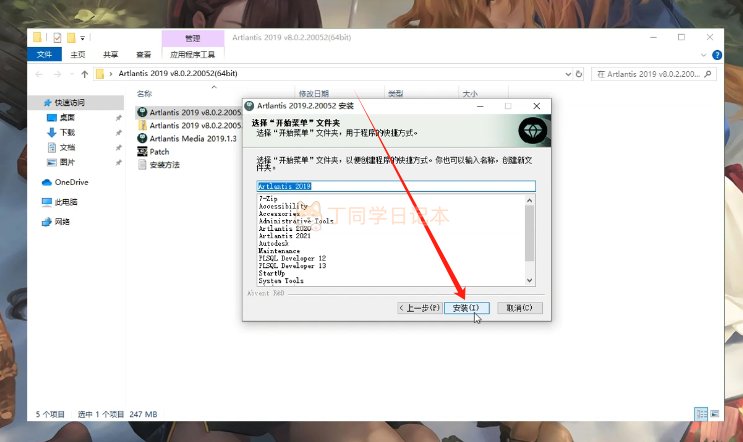
Task: Open the Share (共享) ribbon tab
Action: pyautogui.click(x=110, y=54)
